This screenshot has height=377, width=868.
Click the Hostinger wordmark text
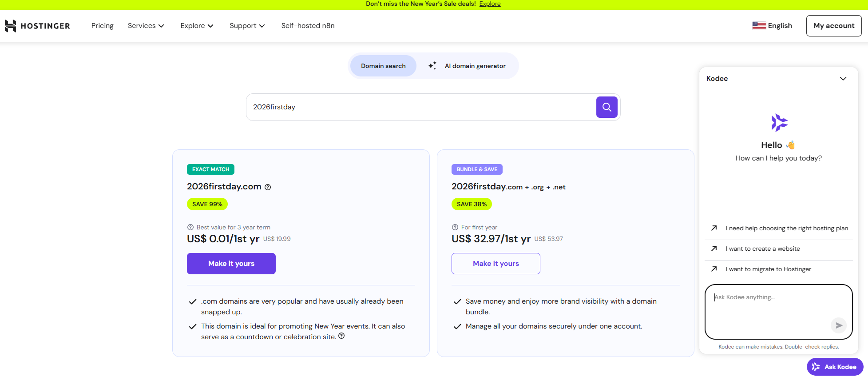coord(45,26)
